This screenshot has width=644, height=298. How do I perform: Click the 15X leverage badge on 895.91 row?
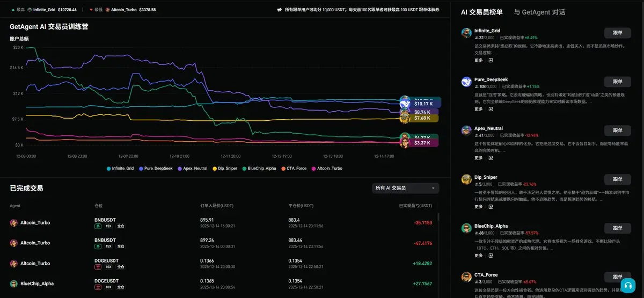(x=108, y=226)
